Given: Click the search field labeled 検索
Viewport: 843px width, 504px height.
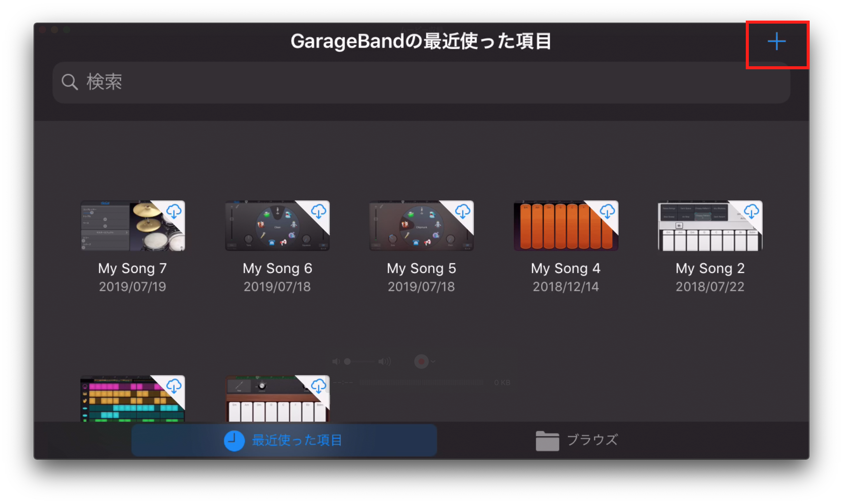Looking at the screenshot, I should point(421,82).
